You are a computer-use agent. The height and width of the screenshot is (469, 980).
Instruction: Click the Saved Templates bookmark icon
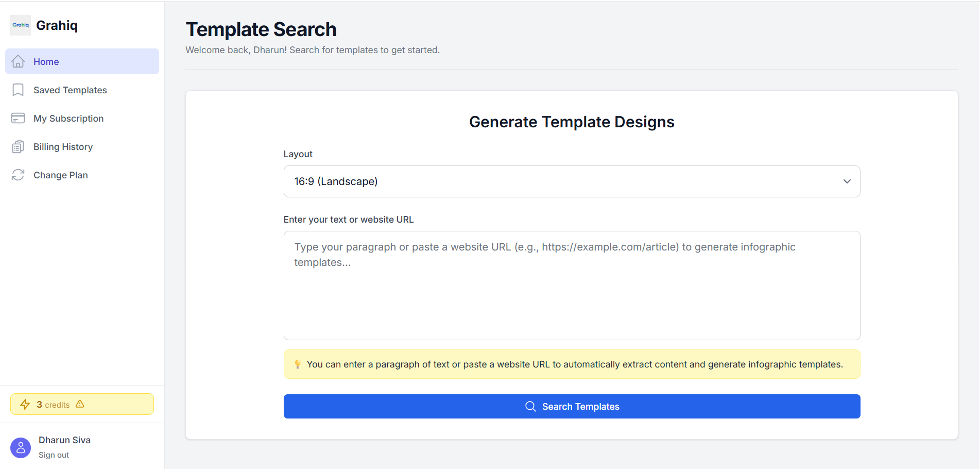pos(18,90)
